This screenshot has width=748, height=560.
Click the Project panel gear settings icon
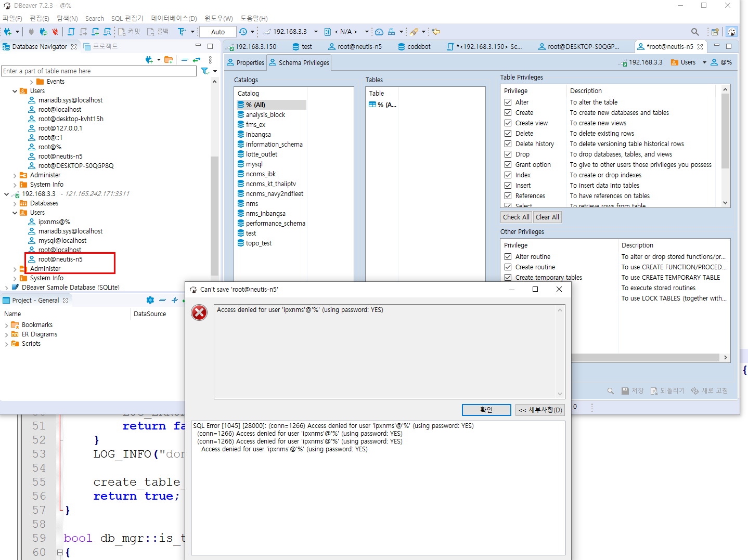(x=150, y=300)
